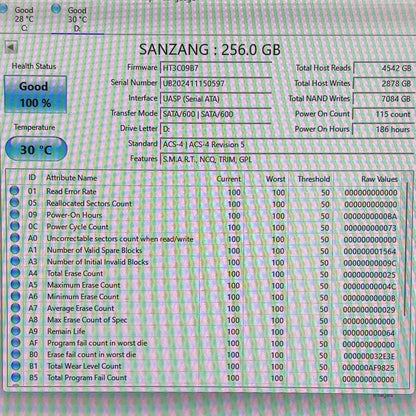Image resolution: width=416 pixels, height=416 pixels.
Task: Select the Max Erase Count of Spec name
Action: tap(87, 320)
